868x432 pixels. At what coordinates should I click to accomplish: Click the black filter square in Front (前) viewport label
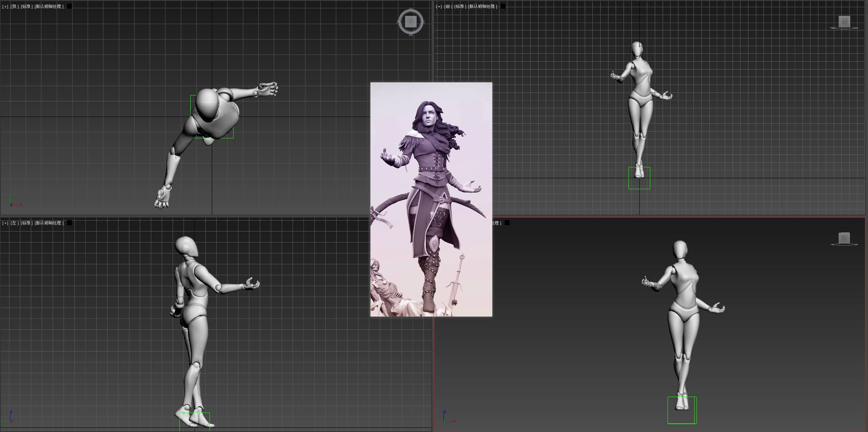pyautogui.click(x=503, y=6)
